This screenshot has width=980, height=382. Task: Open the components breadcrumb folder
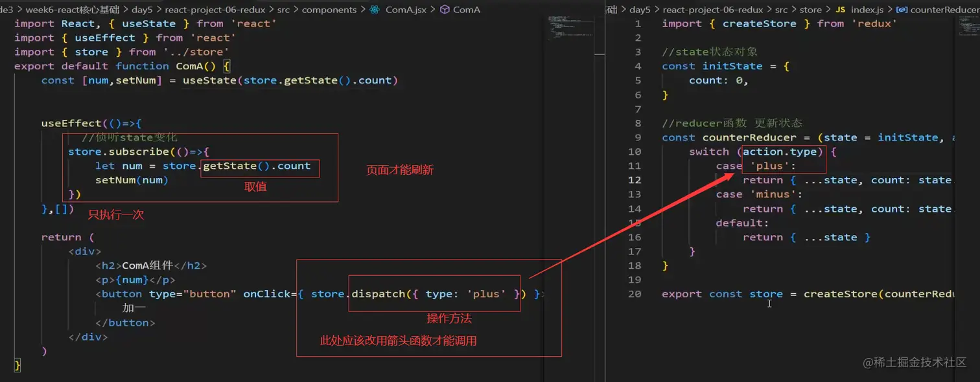tap(329, 10)
